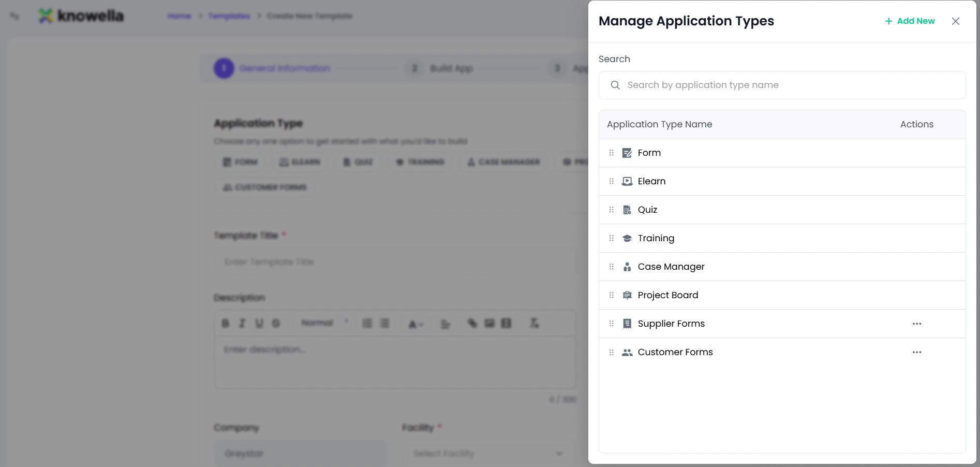Click the Quiz type icon
Image resolution: width=980 pixels, height=467 pixels.
point(627,210)
